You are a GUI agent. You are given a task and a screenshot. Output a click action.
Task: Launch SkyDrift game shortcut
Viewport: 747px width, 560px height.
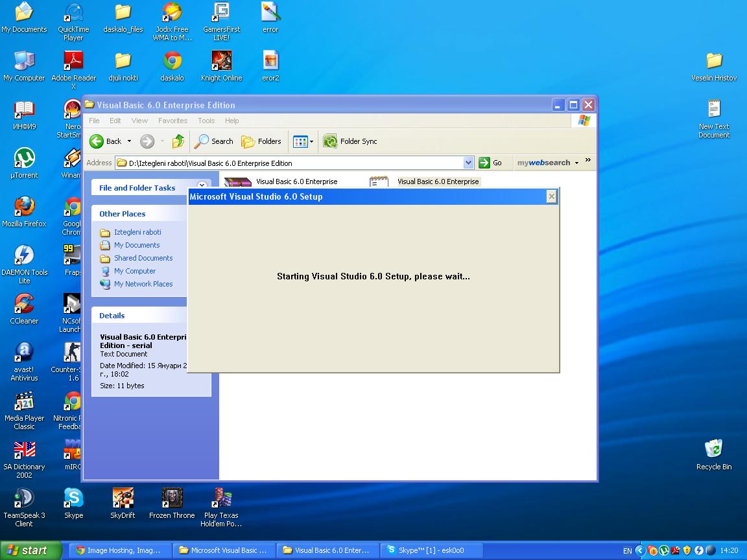[123, 504]
